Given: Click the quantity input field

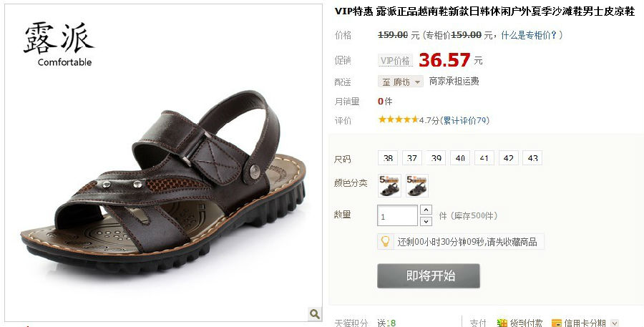Looking at the screenshot, I should click(x=397, y=215).
